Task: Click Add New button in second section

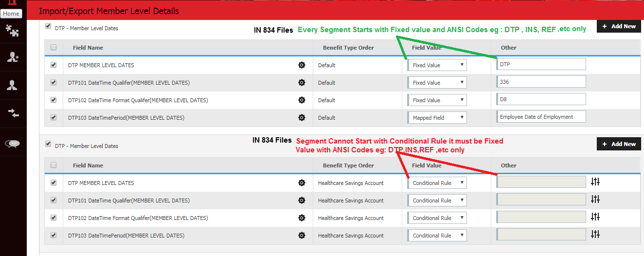Action: [619, 144]
